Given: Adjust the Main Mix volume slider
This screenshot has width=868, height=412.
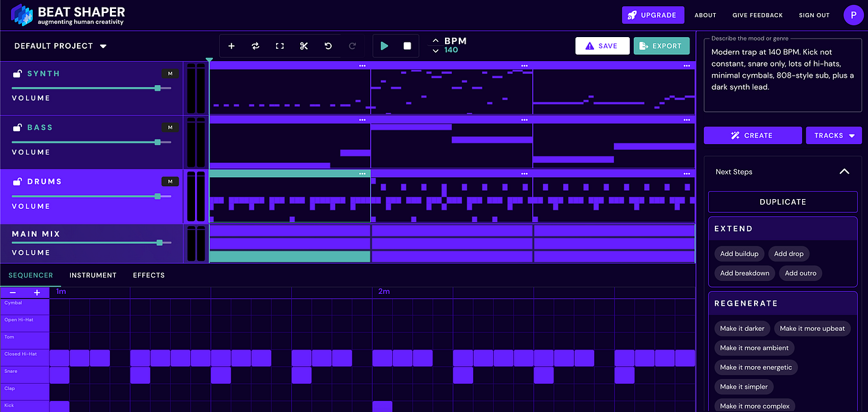Looking at the screenshot, I should [x=91, y=242].
